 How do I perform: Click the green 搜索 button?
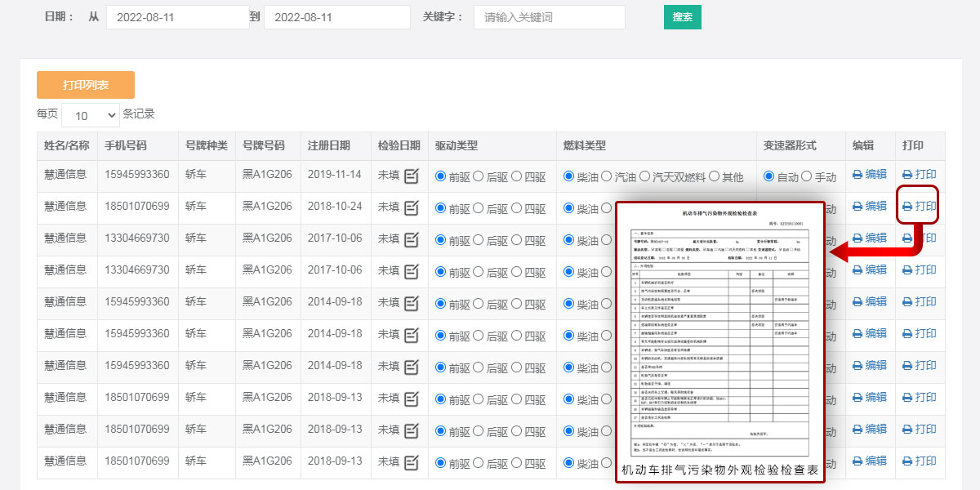pyautogui.click(x=682, y=17)
